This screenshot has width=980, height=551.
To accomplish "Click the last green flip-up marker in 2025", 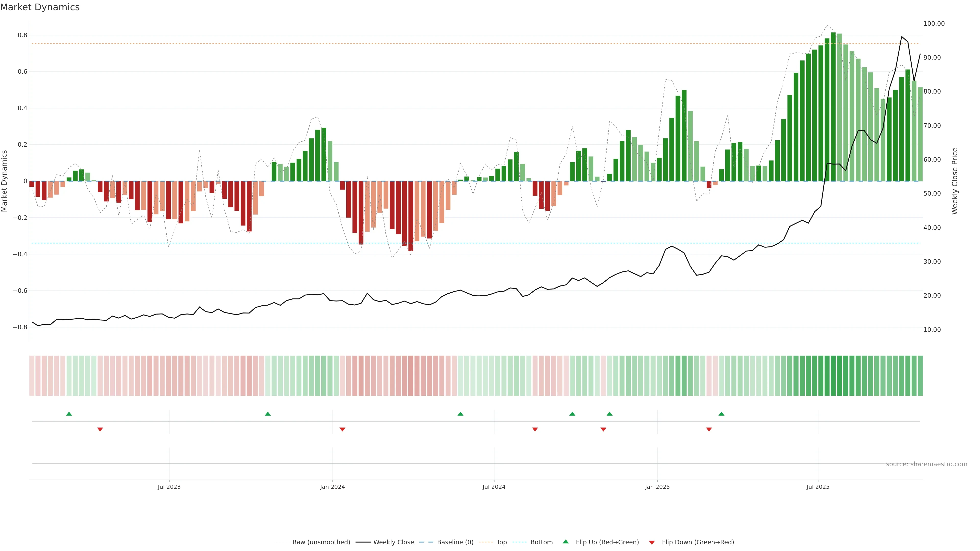I will 721,414.
